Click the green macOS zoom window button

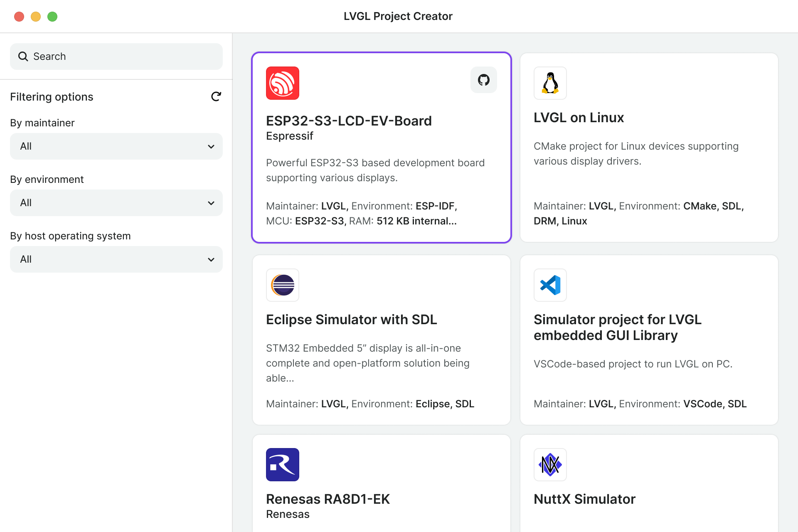point(52,17)
